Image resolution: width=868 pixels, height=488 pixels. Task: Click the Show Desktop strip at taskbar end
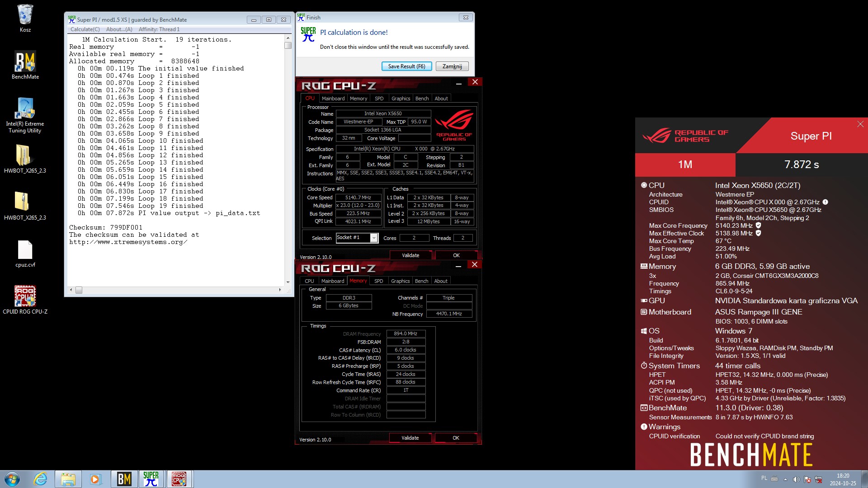(864, 479)
